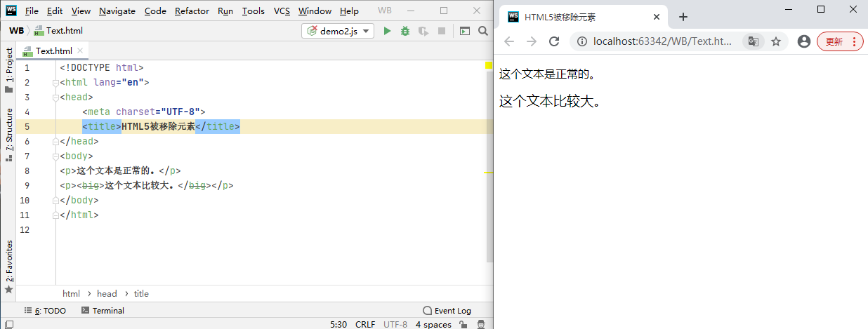Start debugging with the bug icon
This screenshot has width=868, height=329.
pos(405,31)
